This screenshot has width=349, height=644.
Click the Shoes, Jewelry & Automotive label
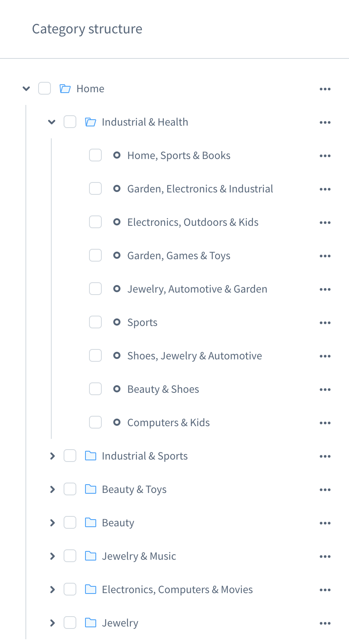click(194, 355)
